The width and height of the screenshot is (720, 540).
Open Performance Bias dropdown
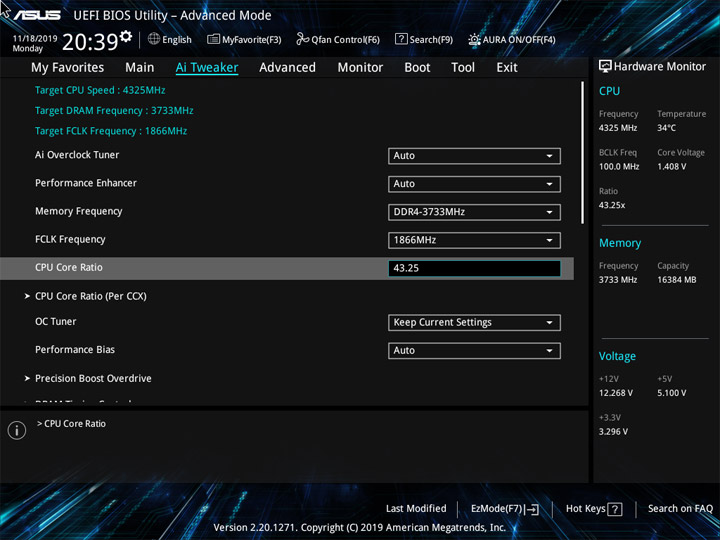[x=474, y=351]
